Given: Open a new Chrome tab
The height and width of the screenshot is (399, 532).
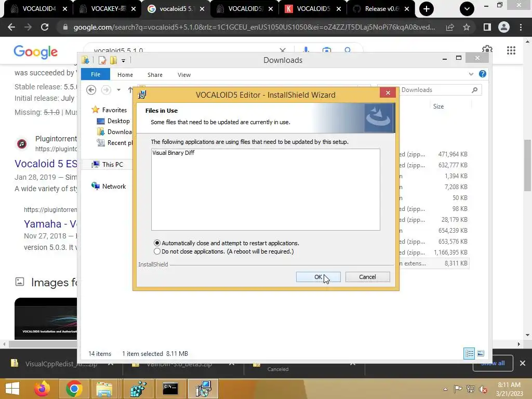Looking at the screenshot, I should [427, 9].
